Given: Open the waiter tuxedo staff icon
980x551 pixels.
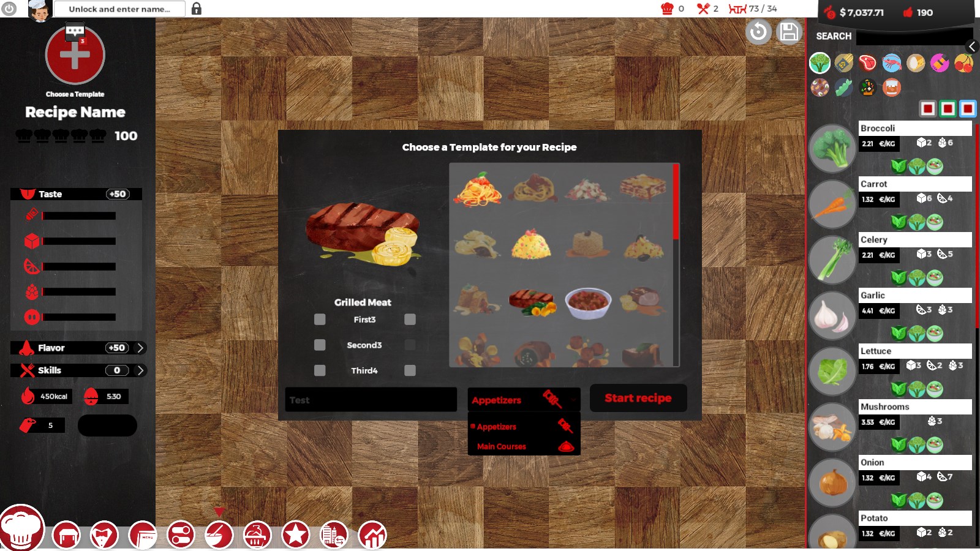Looking at the screenshot, I should (104, 536).
